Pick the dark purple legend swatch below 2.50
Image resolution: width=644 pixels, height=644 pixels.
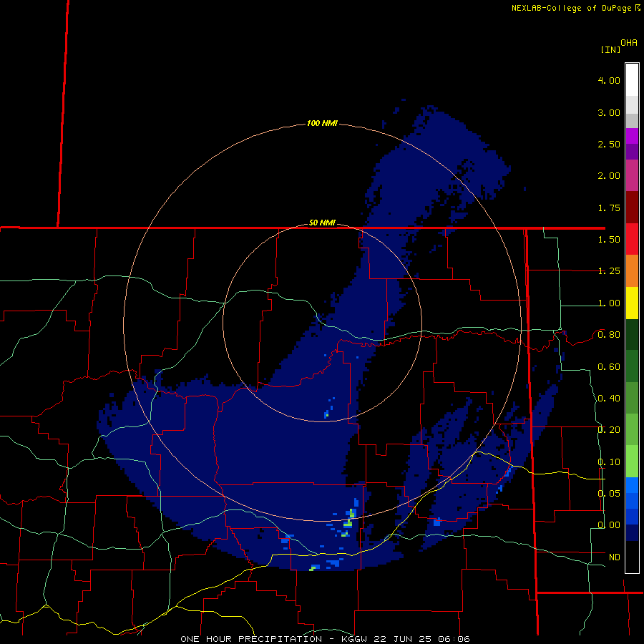[632, 152]
